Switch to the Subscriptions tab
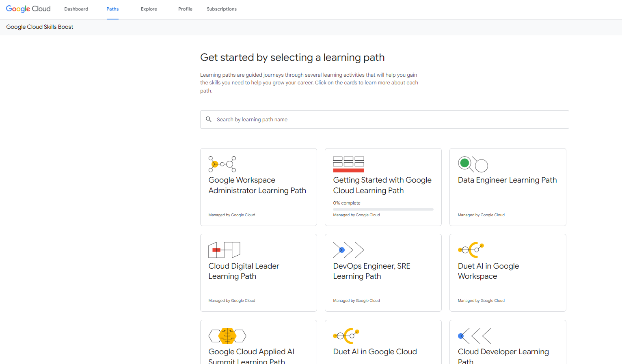The height and width of the screenshot is (364, 622). point(222,9)
